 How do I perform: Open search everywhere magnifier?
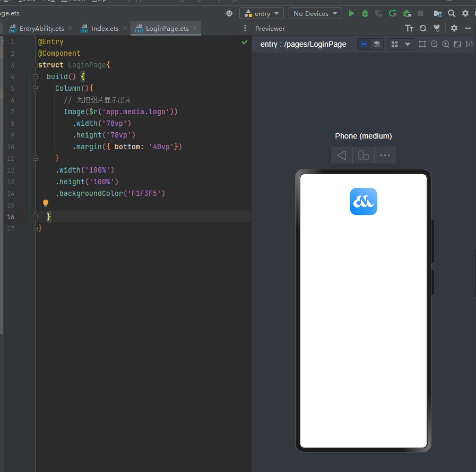click(452, 13)
